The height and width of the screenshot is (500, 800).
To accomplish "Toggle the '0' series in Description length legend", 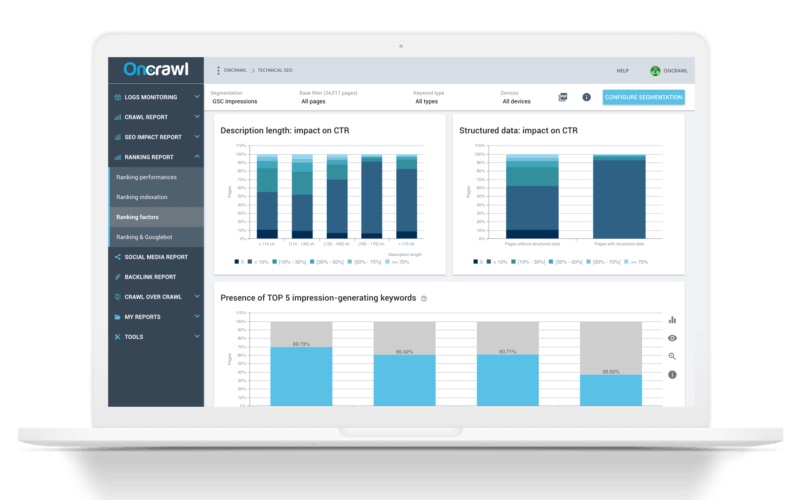I will click(x=239, y=262).
